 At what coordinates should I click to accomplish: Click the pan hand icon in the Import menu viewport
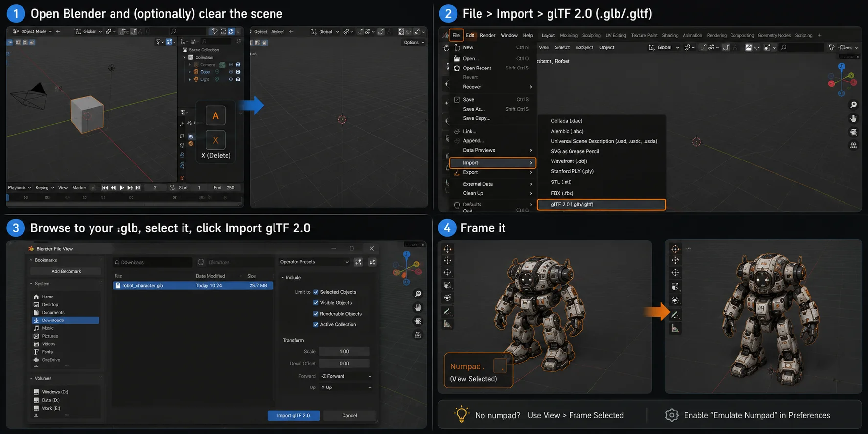coord(853,119)
